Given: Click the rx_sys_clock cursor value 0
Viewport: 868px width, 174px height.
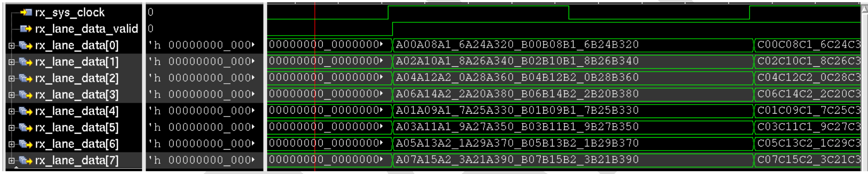Looking at the screenshot, I should [150, 12].
